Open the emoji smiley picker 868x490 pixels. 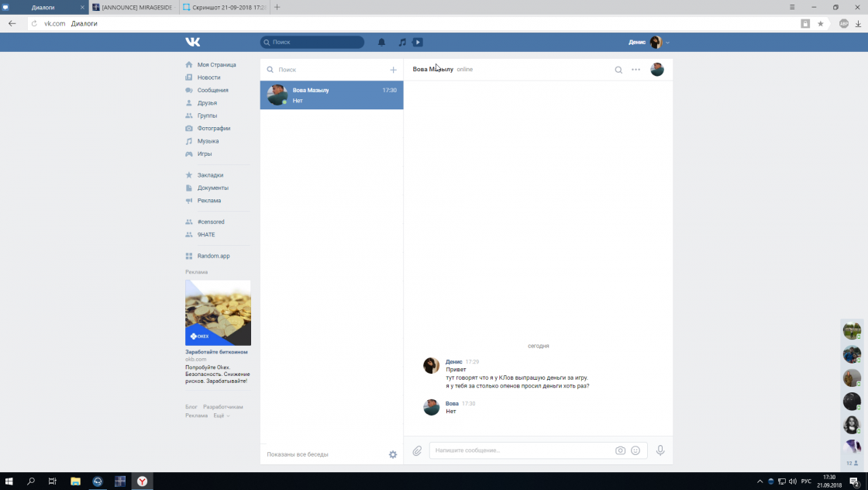click(x=635, y=450)
